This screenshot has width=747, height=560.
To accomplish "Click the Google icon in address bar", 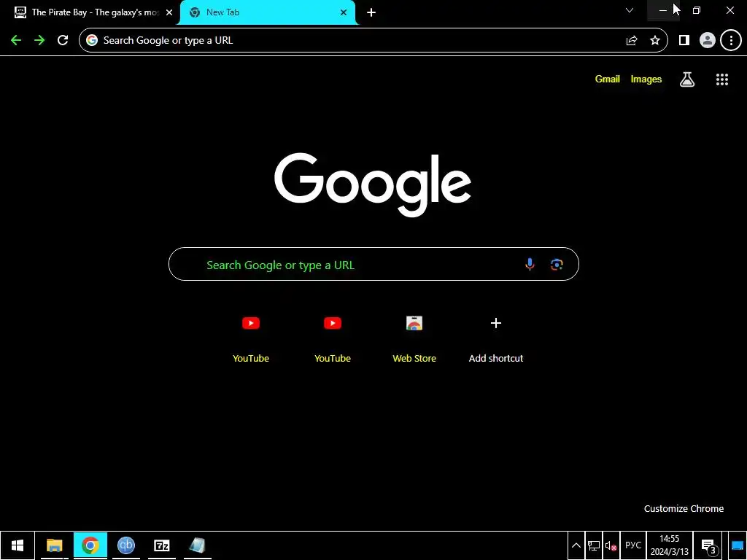I will point(92,41).
